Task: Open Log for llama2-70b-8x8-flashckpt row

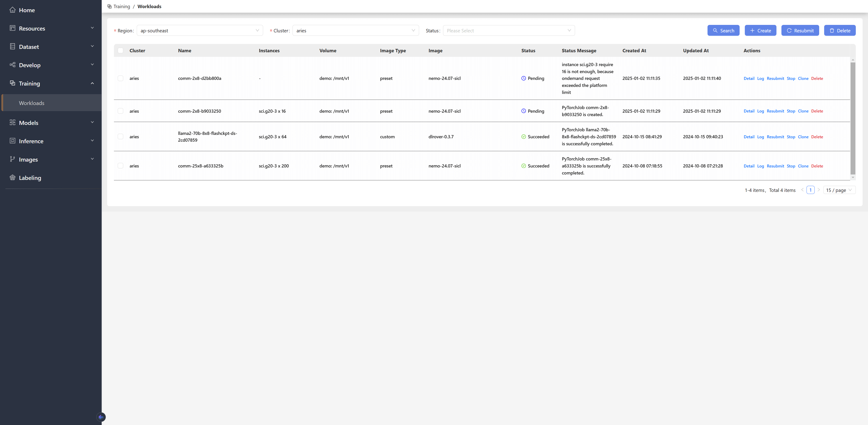Action: pos(760,137)
